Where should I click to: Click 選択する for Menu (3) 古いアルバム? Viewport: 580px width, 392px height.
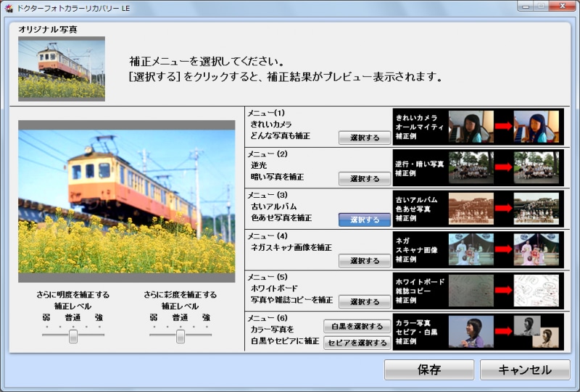(365, 220)
